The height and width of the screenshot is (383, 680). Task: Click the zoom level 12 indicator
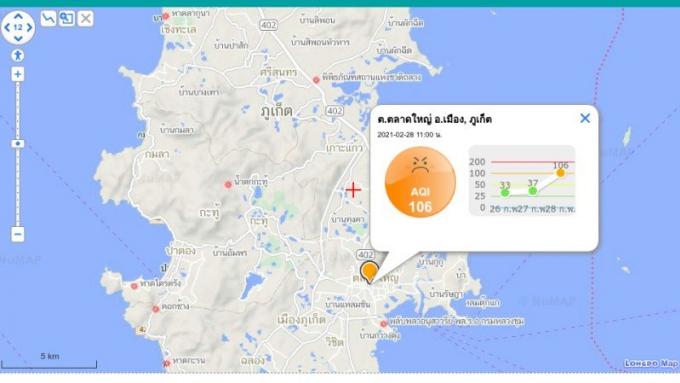[x=18, y=27]
